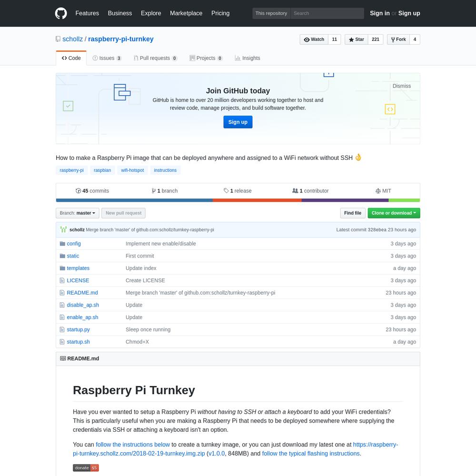Viewport: 476px width, 476px height.
Task: Open the latest commit 328ebea
Action: click(377, 230)
